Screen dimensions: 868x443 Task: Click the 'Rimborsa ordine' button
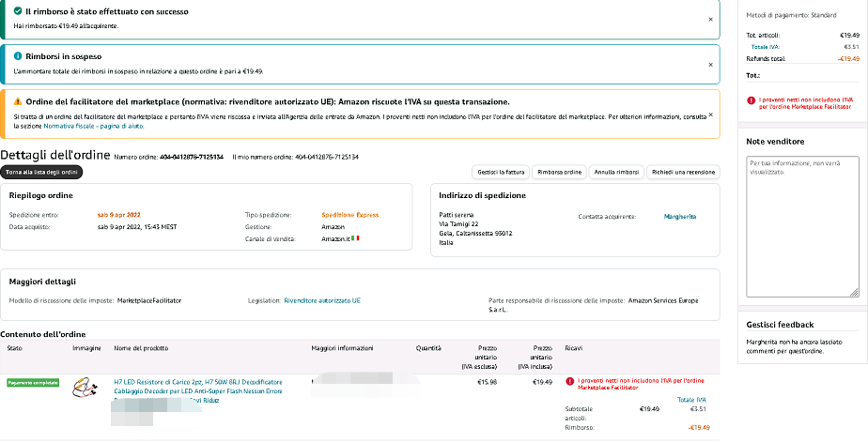pos(560,173)
